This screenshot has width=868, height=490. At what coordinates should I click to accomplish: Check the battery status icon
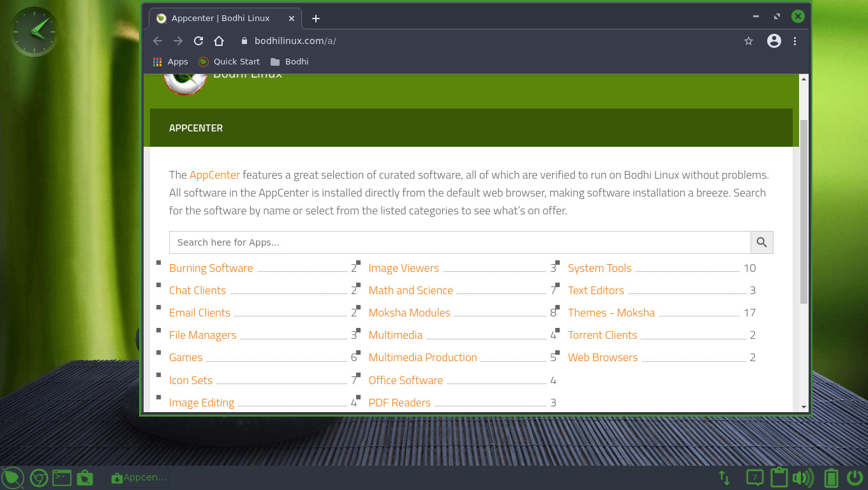[831, 477]
